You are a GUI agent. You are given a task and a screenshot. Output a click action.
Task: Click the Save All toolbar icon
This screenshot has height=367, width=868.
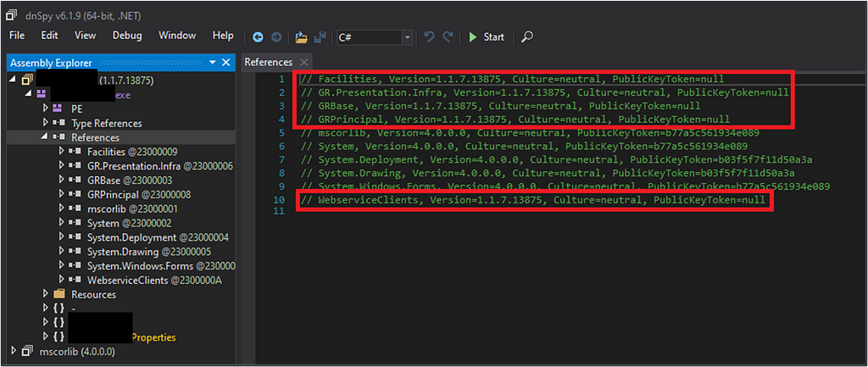(320, 37)
